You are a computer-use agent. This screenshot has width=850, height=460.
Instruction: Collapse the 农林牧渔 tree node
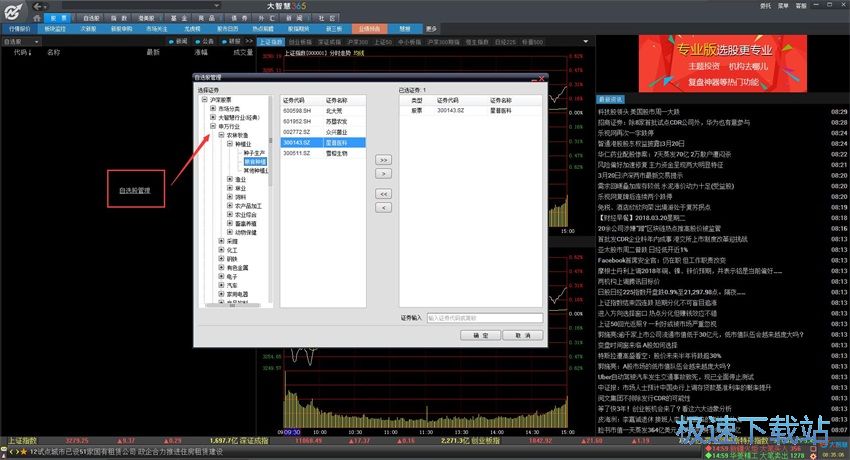221,134
